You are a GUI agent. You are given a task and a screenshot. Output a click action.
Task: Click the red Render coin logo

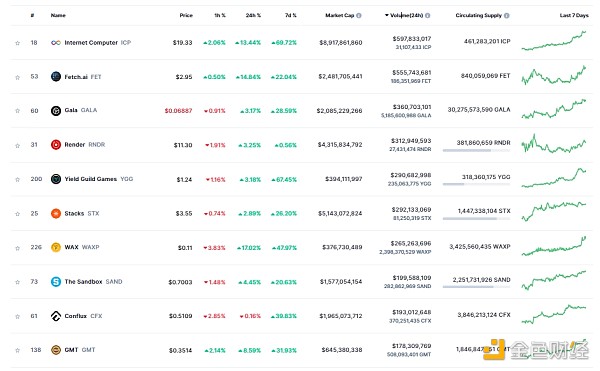click(56, 145)
